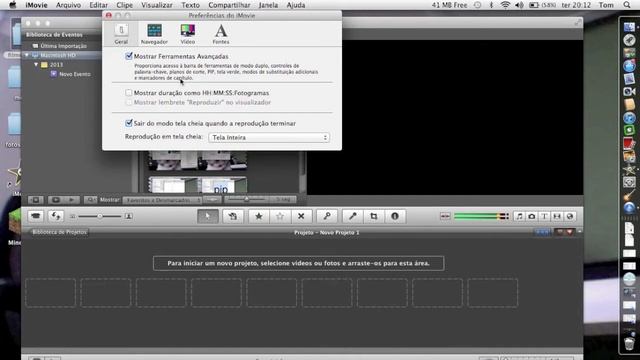Collapse Macintosh HD in event library
Screen dimensions: 640x360
click(27, 55)
